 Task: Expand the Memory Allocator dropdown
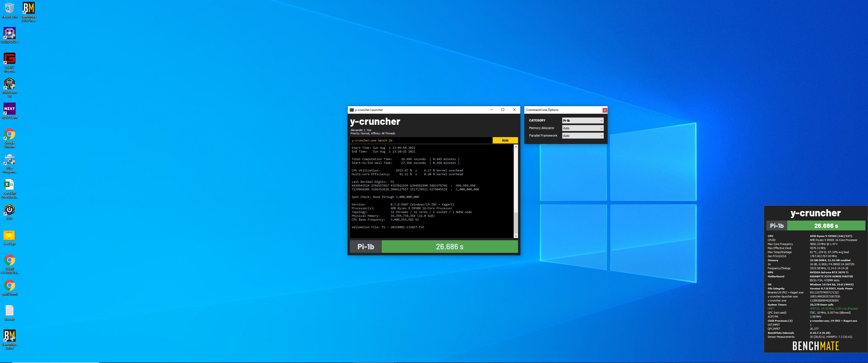click(583, 128)
